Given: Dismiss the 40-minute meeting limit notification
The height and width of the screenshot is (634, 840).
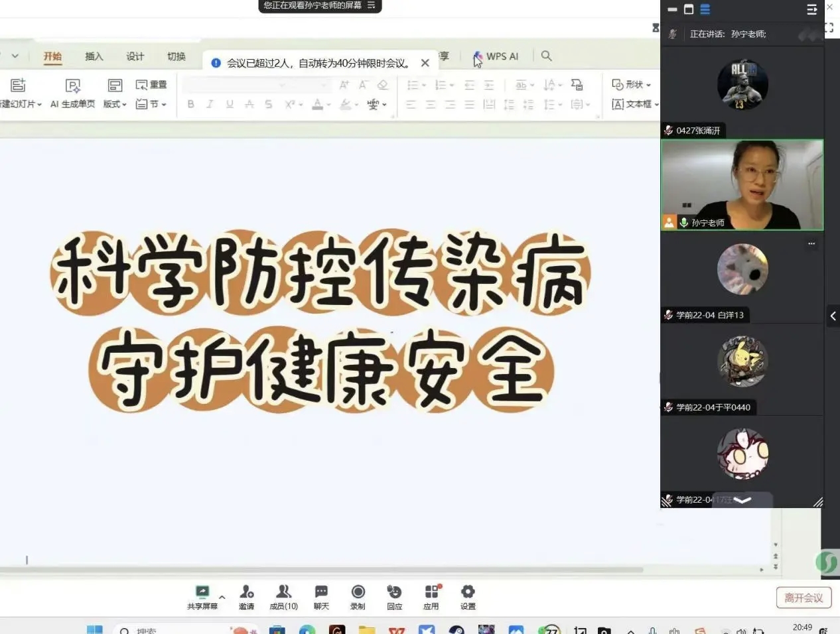Looking at the screenshot, I should coord(425,63).
